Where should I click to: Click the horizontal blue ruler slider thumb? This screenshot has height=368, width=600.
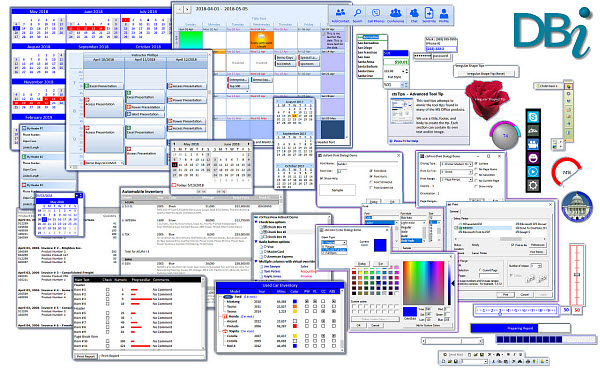500,313
